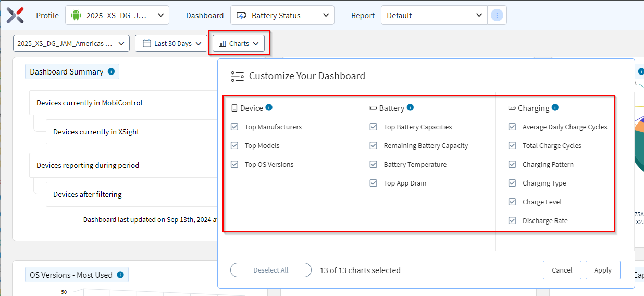644x296 pixels.
Task: Click the Android profile icon
Action: click(x=77, y=16)
